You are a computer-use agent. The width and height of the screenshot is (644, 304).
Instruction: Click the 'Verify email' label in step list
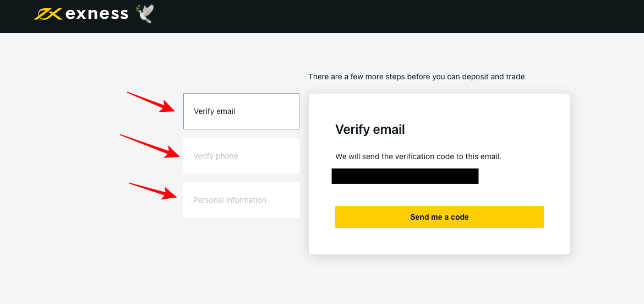point(215,111)
